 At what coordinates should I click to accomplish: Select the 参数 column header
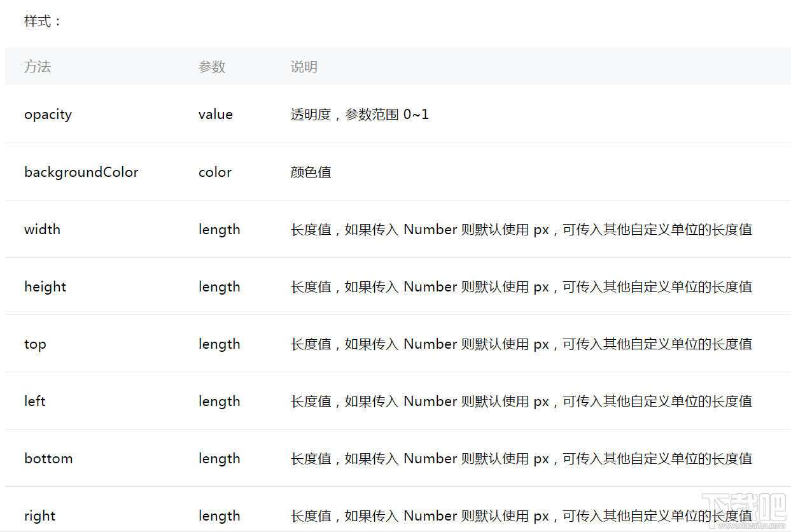click(x=212, y=66)
